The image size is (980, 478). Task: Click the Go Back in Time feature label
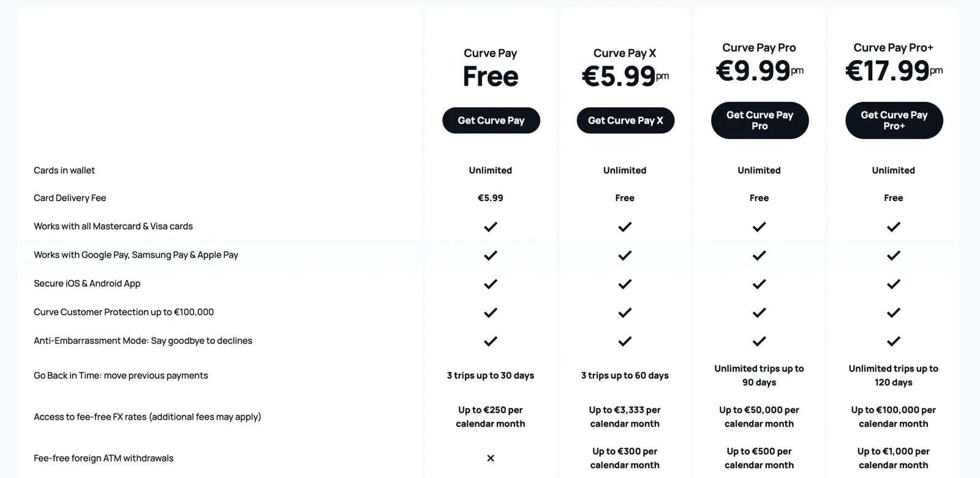[x=121, y=376]
